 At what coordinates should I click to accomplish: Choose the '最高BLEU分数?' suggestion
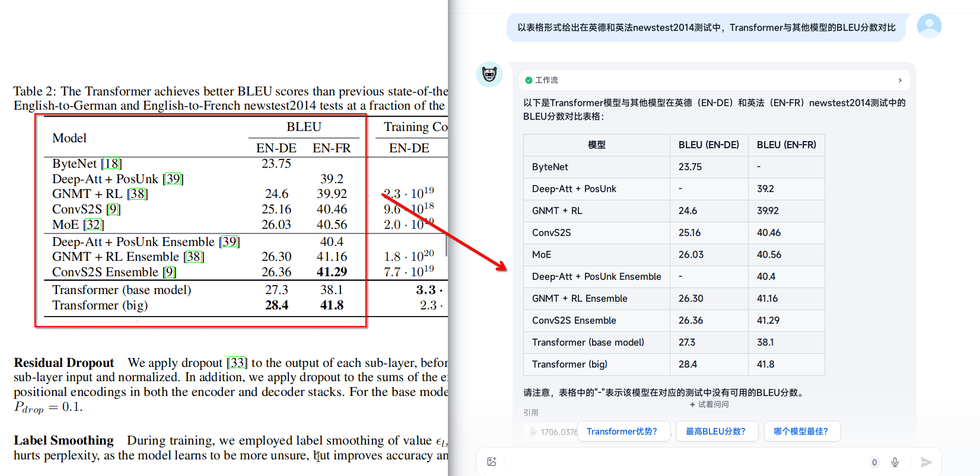point(716,432)
